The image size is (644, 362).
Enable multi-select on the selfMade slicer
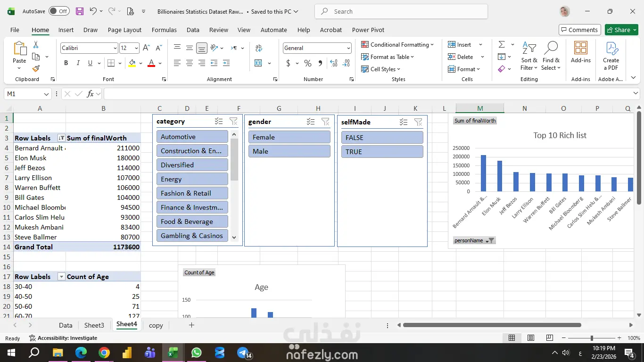coord(404,122)
